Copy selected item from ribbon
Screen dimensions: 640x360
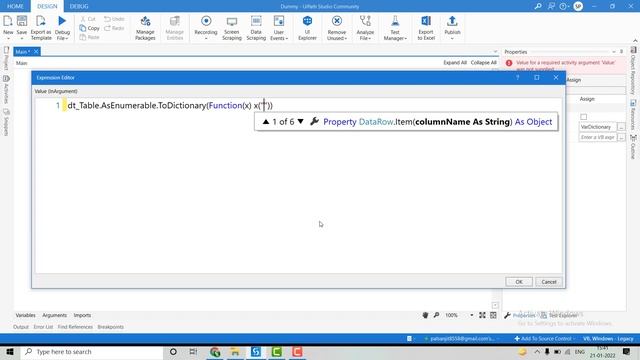90,28
